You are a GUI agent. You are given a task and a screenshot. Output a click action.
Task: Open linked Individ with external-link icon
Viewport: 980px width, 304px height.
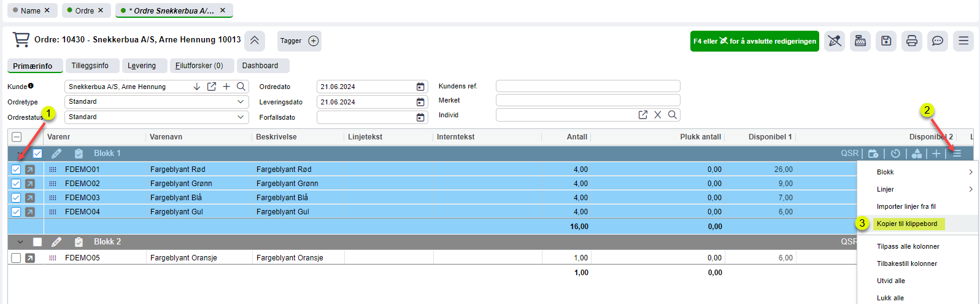tap(643, 115)
